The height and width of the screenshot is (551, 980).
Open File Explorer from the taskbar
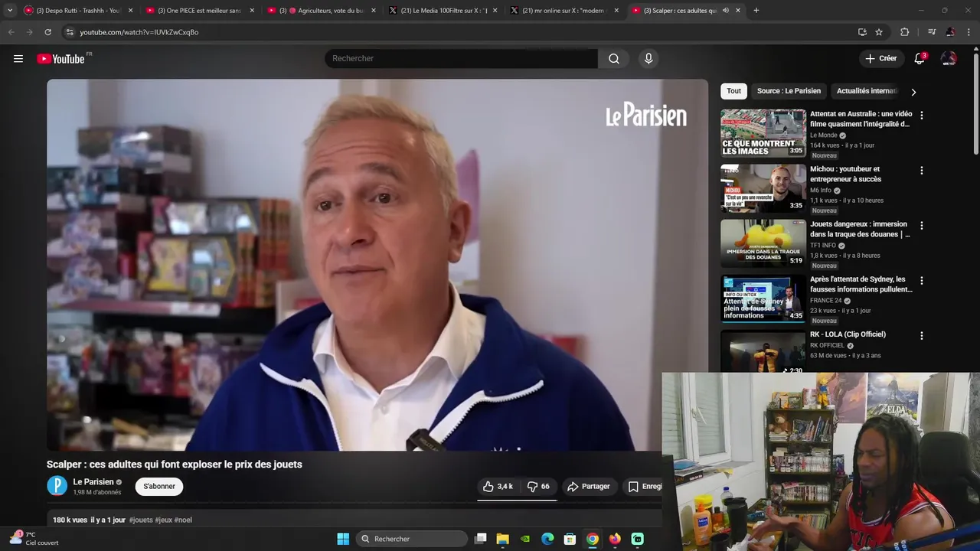point(502,539)
